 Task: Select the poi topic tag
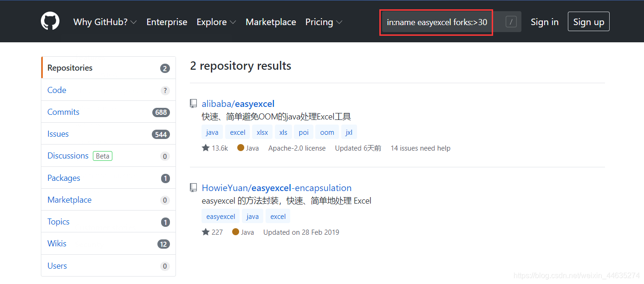pyautogui.click(x=304, y=132)
